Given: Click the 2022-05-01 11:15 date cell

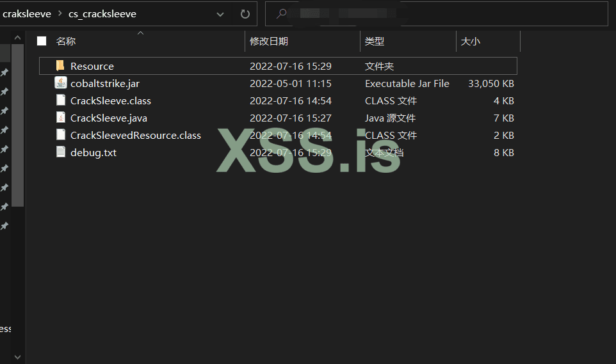Looking at the screenshot, I should [x=290, y=83].
